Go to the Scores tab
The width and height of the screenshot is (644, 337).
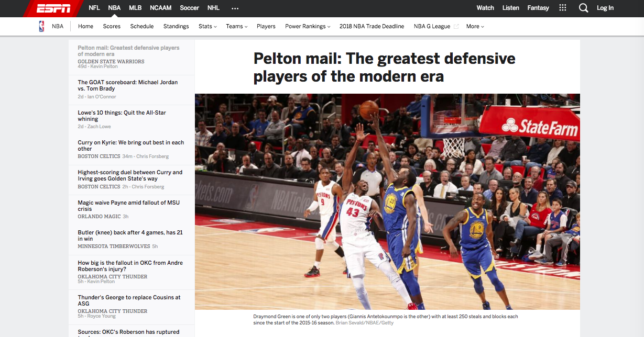point(112,27)
